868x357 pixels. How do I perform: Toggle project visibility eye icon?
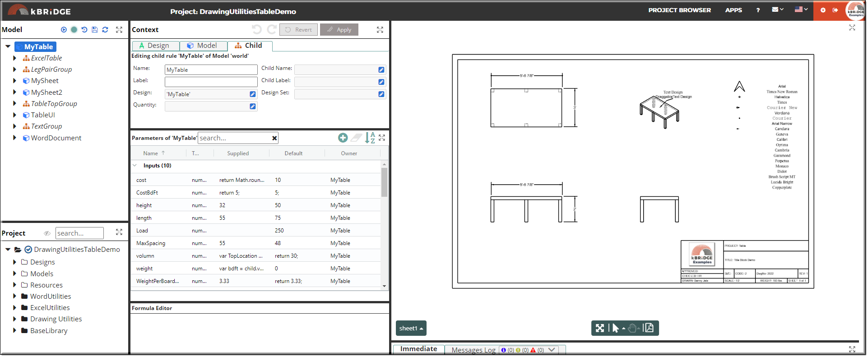[47, 233]
